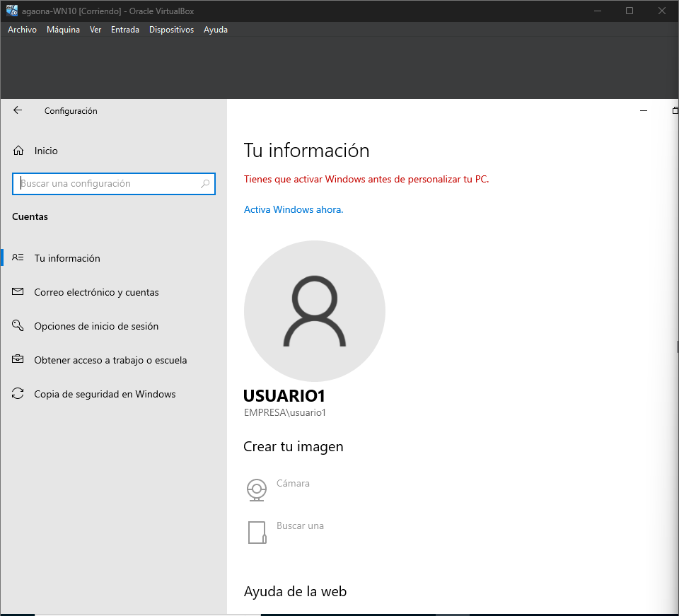
Task: Click the key icon for sign-in options
Action: pos(18,326)
